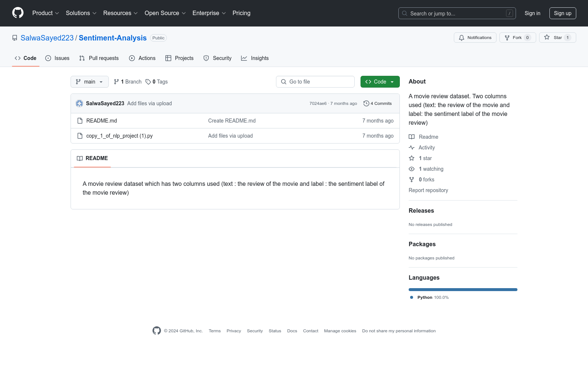
Task: Click the branch icon beside 1 Branch
Action: point(116,82)
